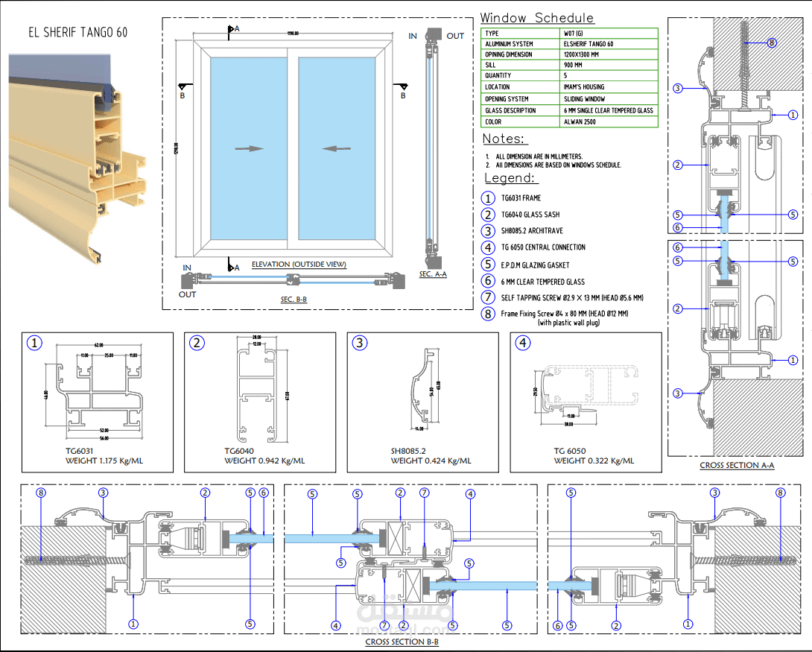
Task: Click legend circle 4 beside TG 6050 CENTRAL CONNECTION
Action: 488,247
